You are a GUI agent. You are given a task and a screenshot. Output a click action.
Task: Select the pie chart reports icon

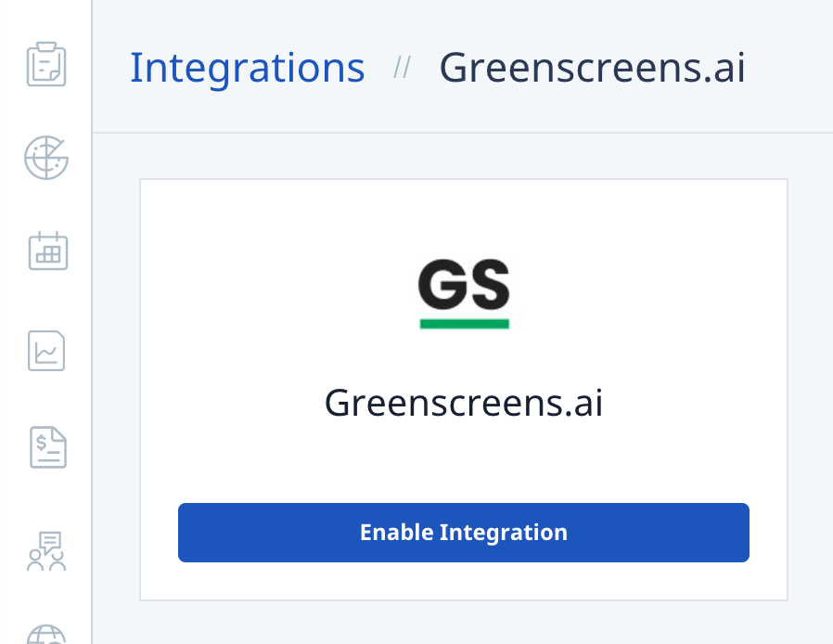[x=45, y=158]
